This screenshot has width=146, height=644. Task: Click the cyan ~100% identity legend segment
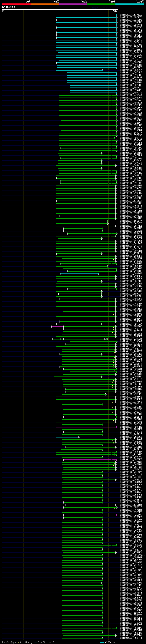tap(130, 4)
